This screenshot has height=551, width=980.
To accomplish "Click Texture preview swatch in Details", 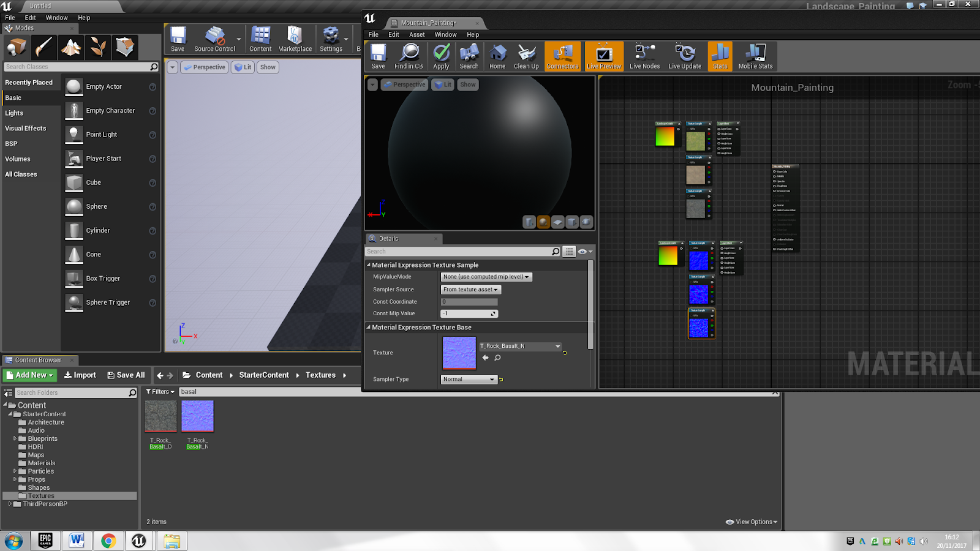I will click(459, 353).
